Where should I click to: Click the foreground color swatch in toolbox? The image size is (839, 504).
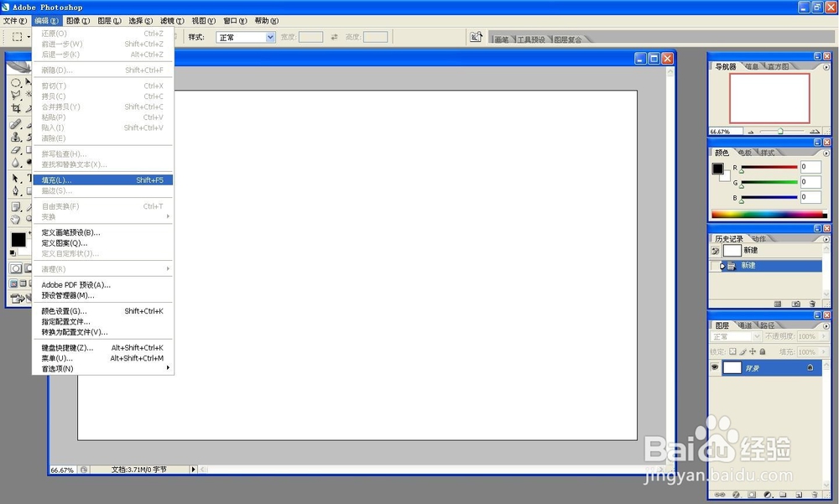point(18,240)
